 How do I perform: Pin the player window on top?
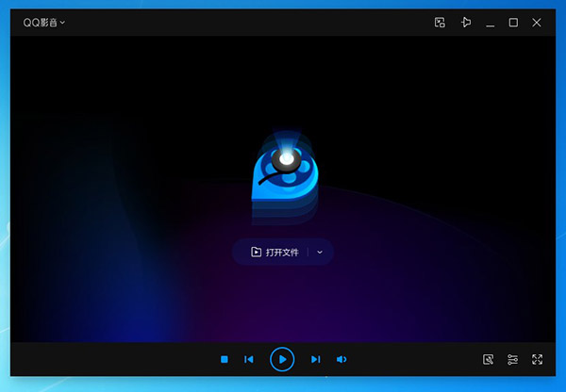pos(465,23)
